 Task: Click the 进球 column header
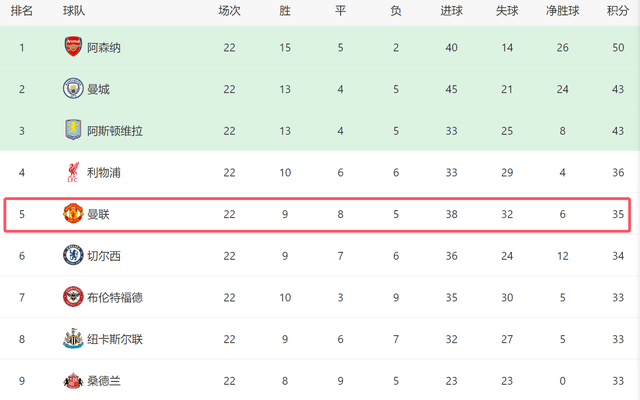click(x=451, y=11)
